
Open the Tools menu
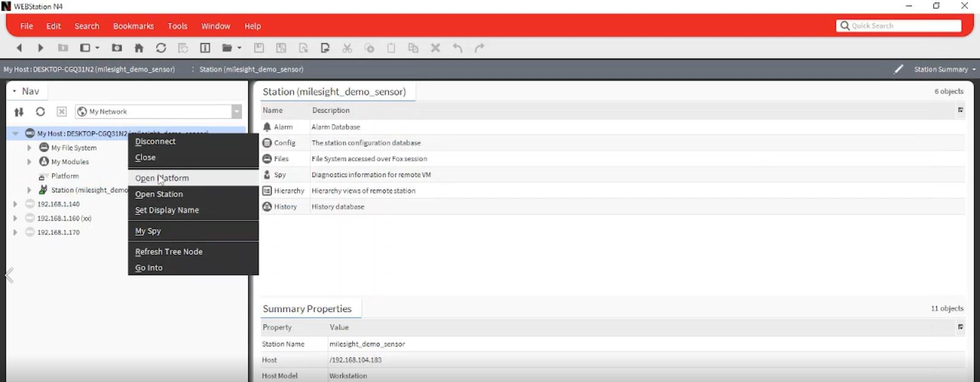178,26
